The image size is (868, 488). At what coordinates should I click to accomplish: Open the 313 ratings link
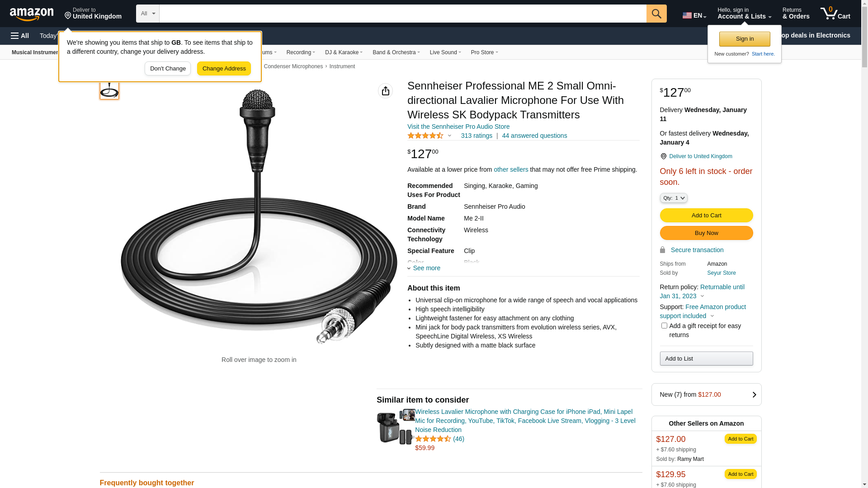coord(476,136)
